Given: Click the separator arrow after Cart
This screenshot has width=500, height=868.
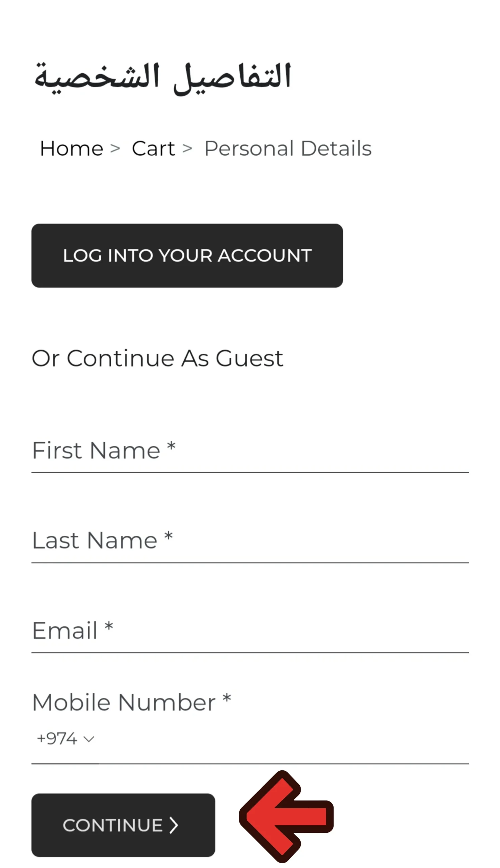Looking at the screenshot, I should click(x=187, y=149).
